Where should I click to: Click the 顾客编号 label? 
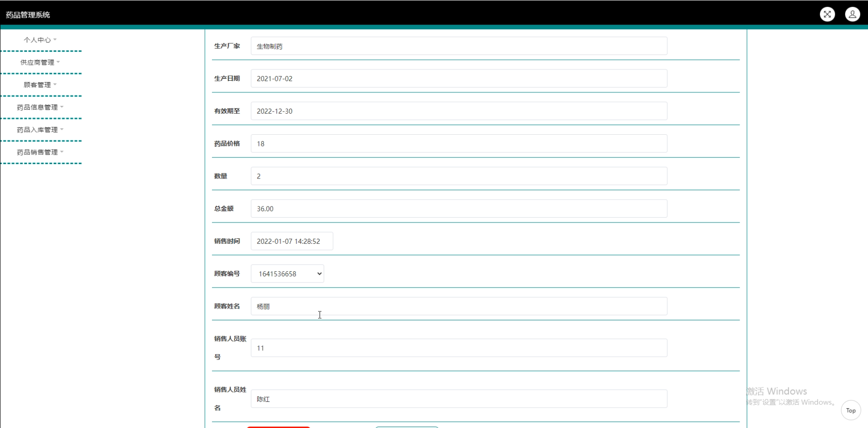227,274
